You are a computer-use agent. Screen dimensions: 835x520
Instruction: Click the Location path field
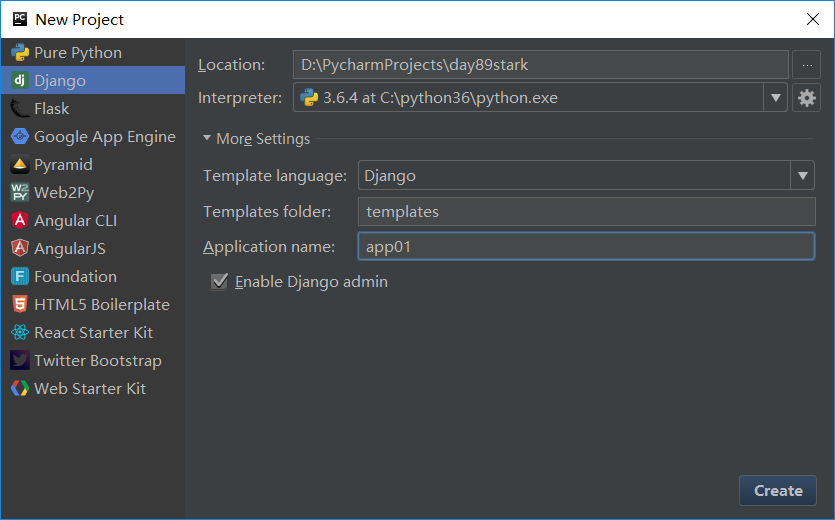[541, 64]
